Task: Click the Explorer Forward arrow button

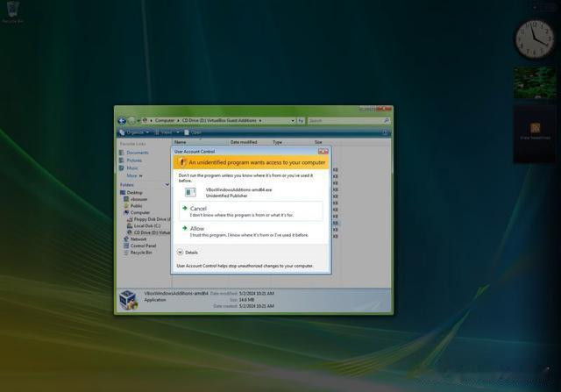Action: pyautogui.click(x=131, y=121)
